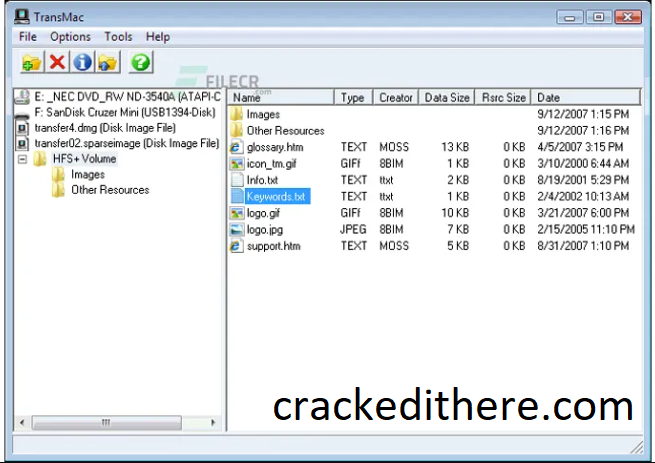Sort by the Name column header
Viewport: 655px width, 463px height.
coord(281,97)
